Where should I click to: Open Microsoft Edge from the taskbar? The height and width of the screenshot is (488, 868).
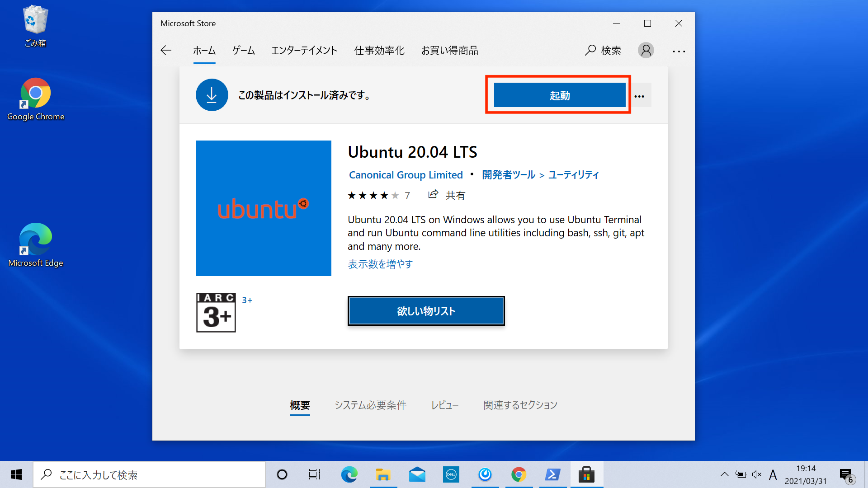pyautogui.click(x=349, y=474)
